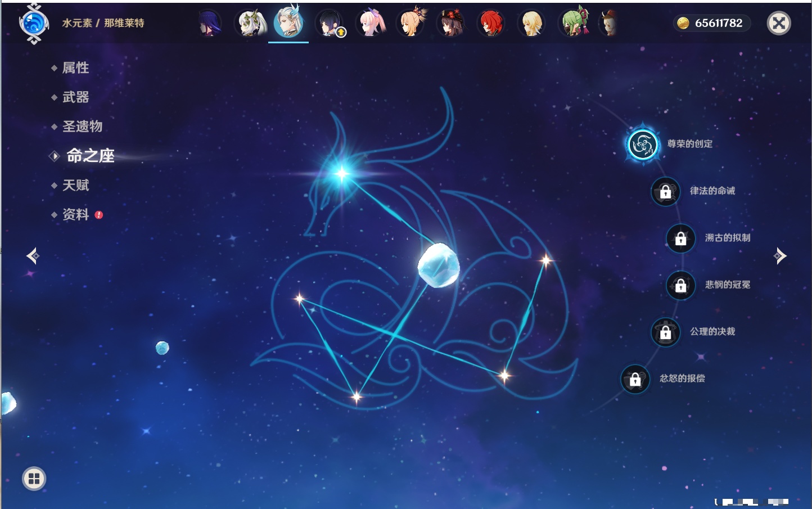Click the lock icon for 悲恸的冠冕
Image resolution: width=812 pixels, height=509 pixels.
(x=680, y=285)
